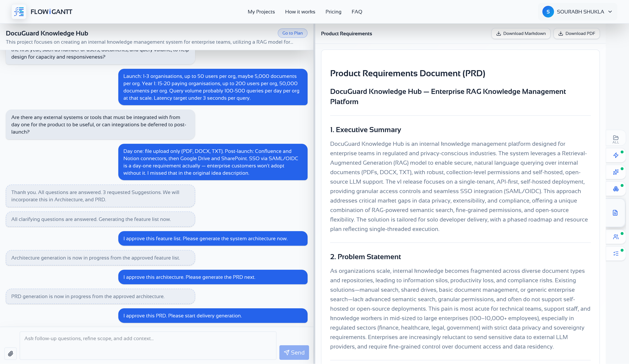Click the 'I approve this feature list' message
The height and width of the screenshot is (364, 629).
pyautogui.click(x=213, y=238)
